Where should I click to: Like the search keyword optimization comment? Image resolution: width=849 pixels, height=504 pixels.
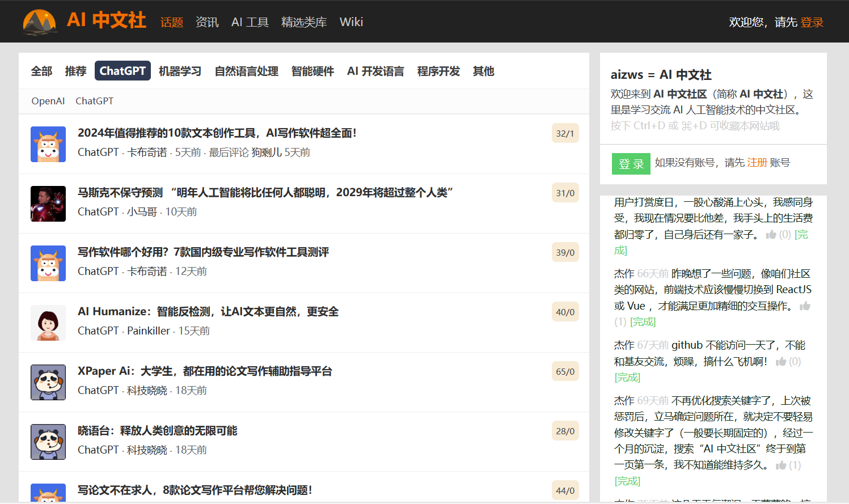pyautogui.click(x=781, y=465)
